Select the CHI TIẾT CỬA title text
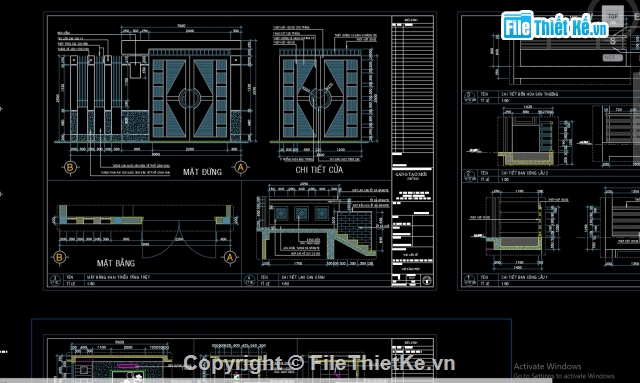Screen dimensions: 640x383 (x=319, y=170)
